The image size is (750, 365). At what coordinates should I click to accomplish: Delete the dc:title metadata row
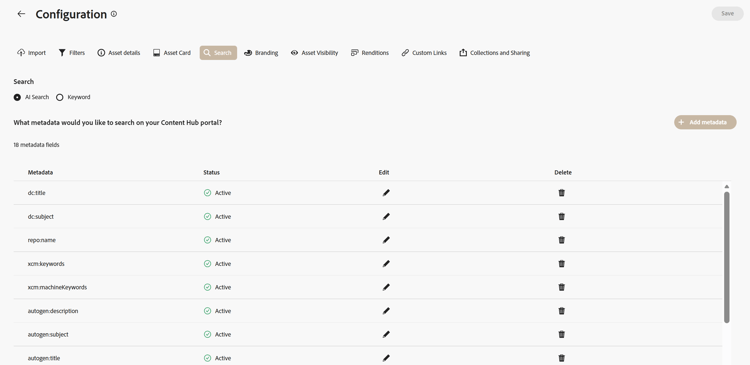(x=562, y=193)
